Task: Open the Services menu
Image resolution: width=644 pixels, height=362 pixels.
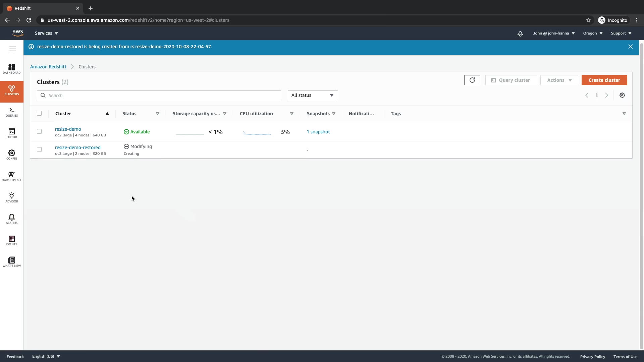Action: pyautogui.click(x=46, y=33)
